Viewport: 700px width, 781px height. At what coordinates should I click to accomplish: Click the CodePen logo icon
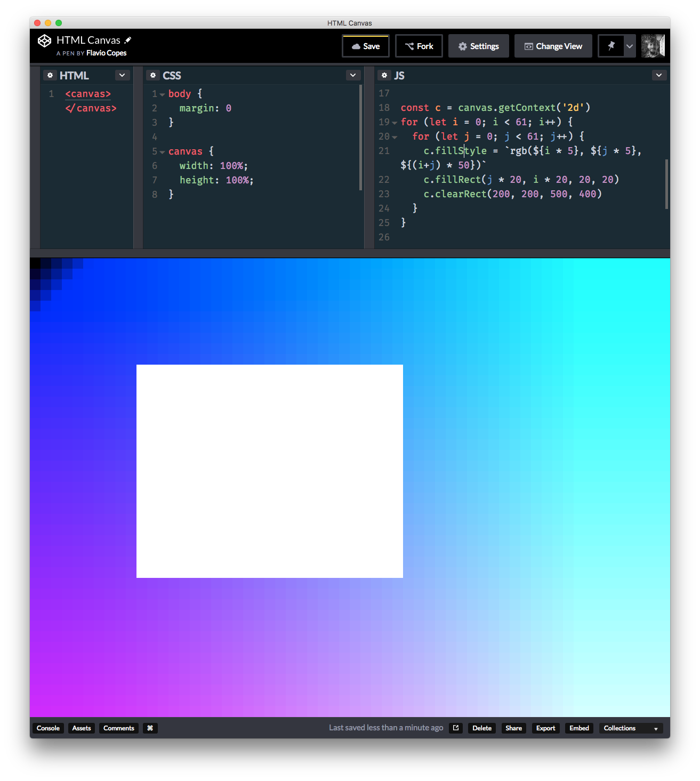(44, 41)
